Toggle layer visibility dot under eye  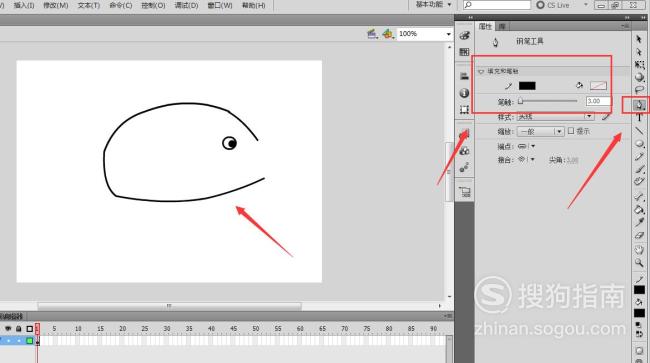[8, 341]
